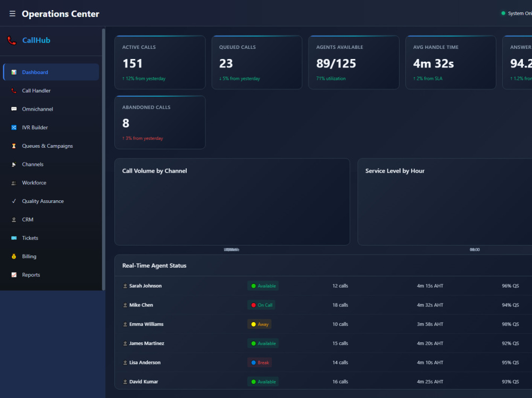The height and width of the screenshot is (398, 532).
Task: Click Sarah Johnson's Available status badge
Action: point(263,286)
